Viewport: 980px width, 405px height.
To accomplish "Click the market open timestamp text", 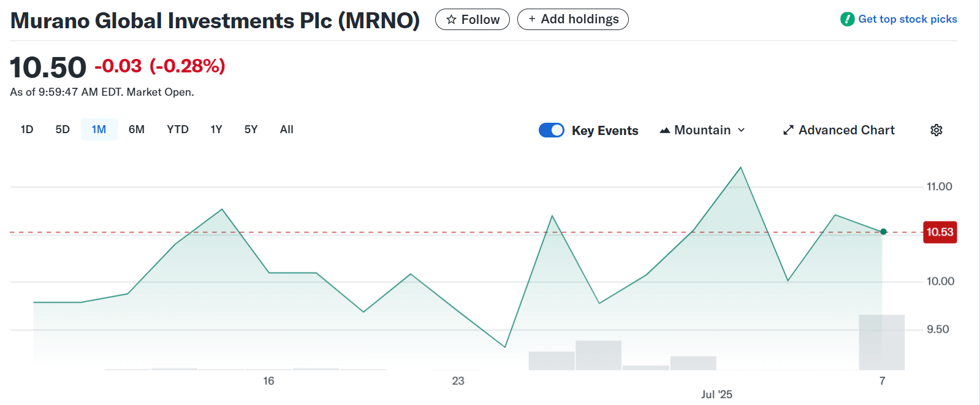I will coord(102,92).
